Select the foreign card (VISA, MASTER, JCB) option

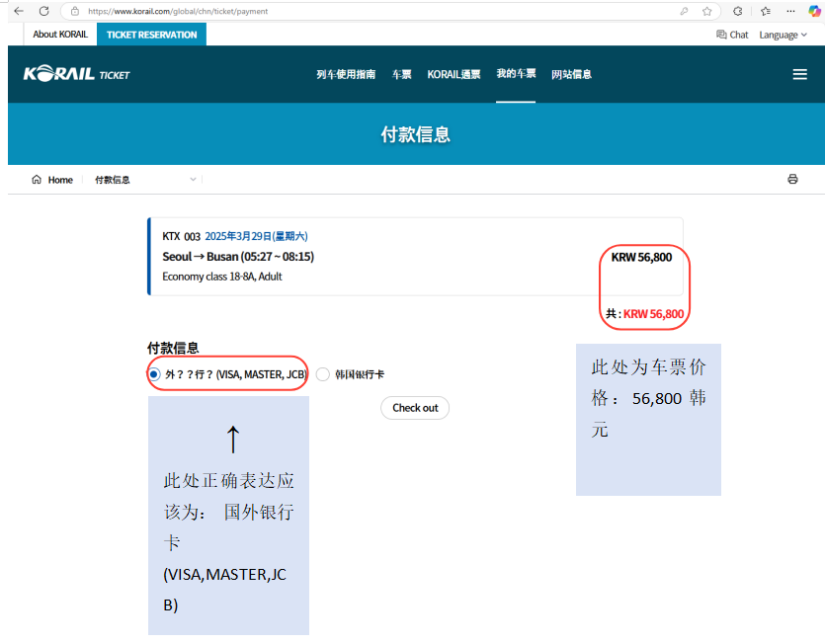point(154,374)
